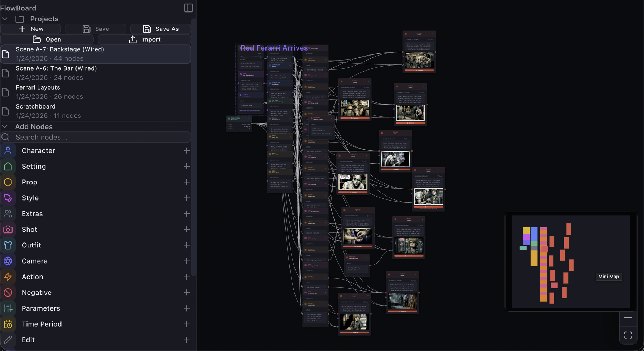Open the Scratchboard project
Image resolution: width=644 pixels, height=351 pixels.
point(96,111)
